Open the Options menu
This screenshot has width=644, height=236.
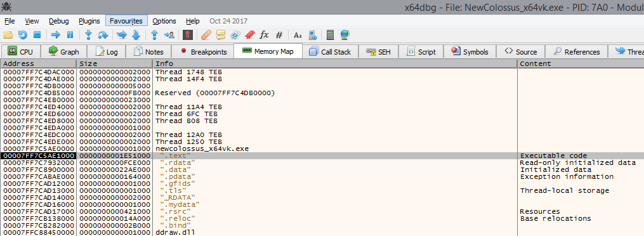point(164,21)
